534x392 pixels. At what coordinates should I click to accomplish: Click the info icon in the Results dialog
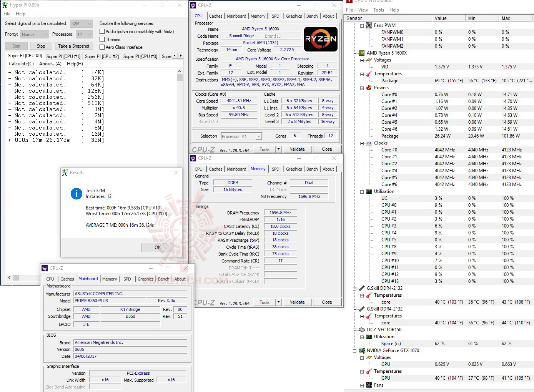coord(76,194)
